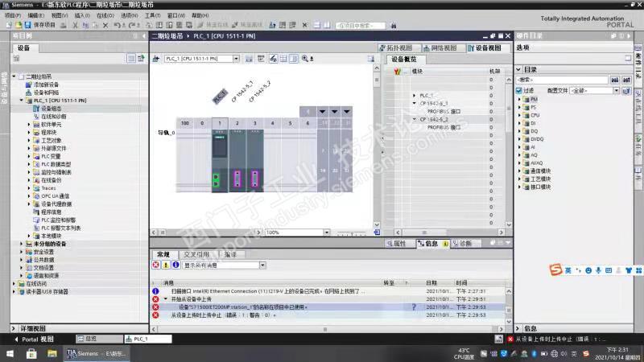The height and width of the screenshot is (362, 644).
Task: Click the cut scissors icon in toolbar
Action: click(75, 25)
